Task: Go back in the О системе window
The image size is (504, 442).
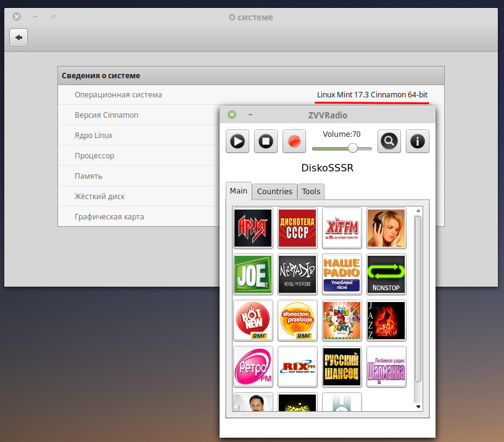Action: (19, 38)
